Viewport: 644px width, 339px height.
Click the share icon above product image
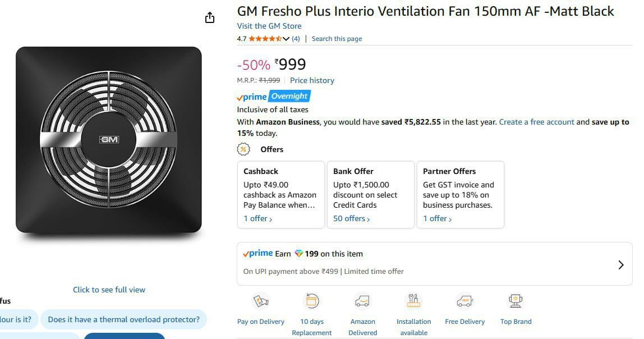(x=210, y=18)
